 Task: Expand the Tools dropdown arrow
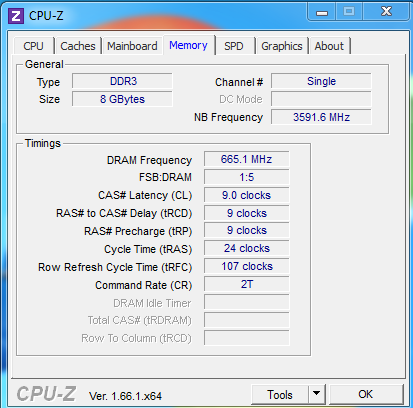317,395
